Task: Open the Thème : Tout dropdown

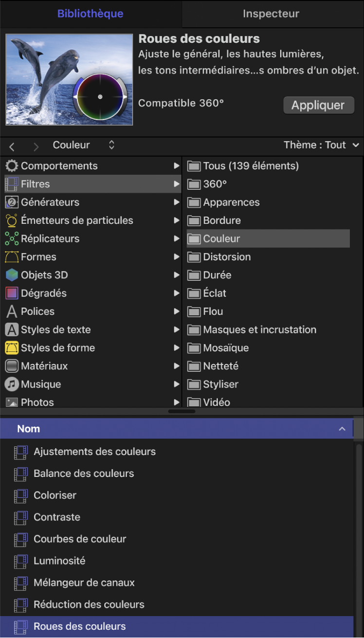Action: [321, 145]
